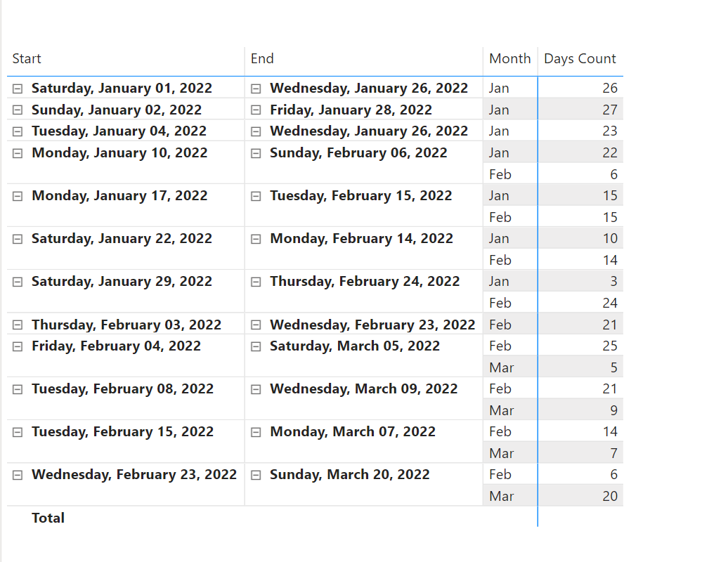
Task: Click the Days Count value 26
Action: point(610,89)
